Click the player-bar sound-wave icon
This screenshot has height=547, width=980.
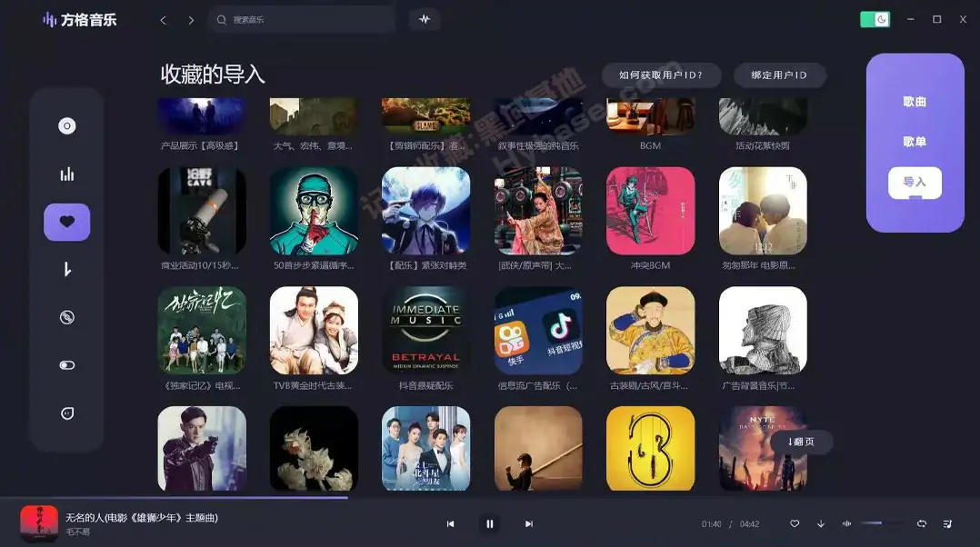(846, 523)
